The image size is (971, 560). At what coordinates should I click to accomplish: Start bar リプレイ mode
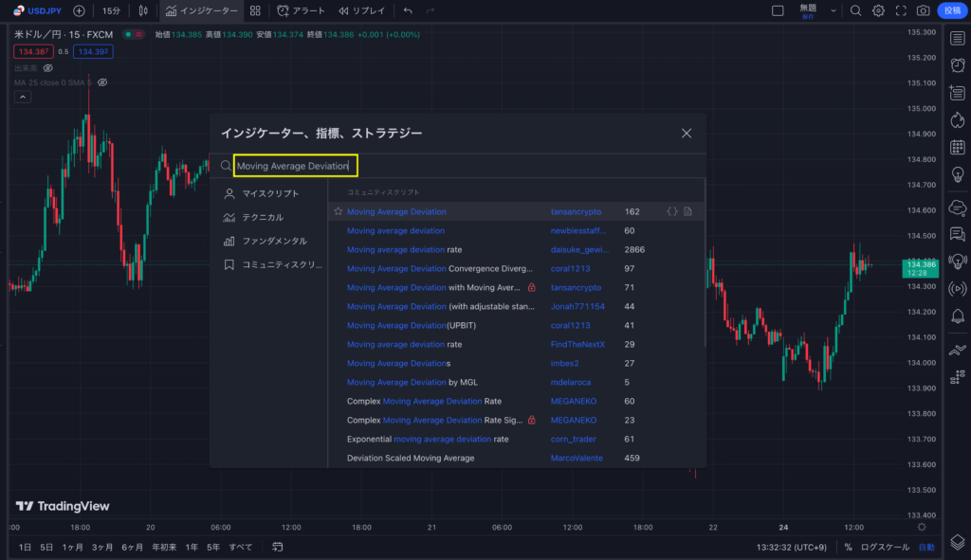(362, 10)
